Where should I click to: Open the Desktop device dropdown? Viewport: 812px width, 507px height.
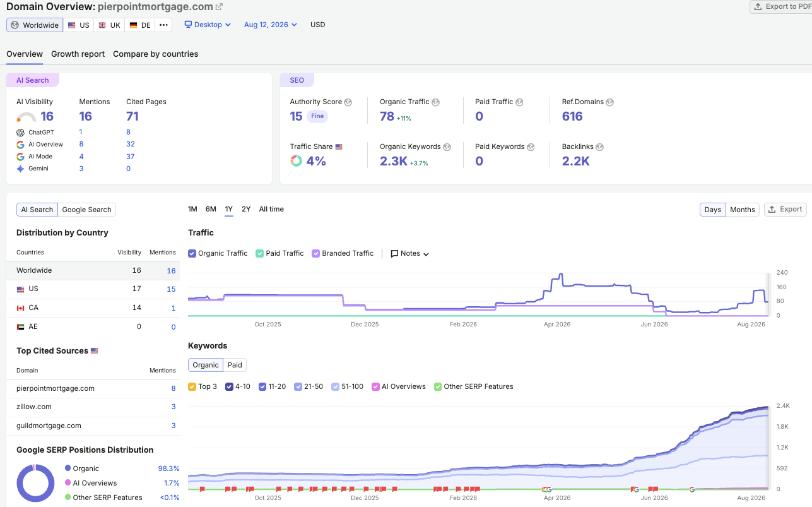tap(208, 25)
